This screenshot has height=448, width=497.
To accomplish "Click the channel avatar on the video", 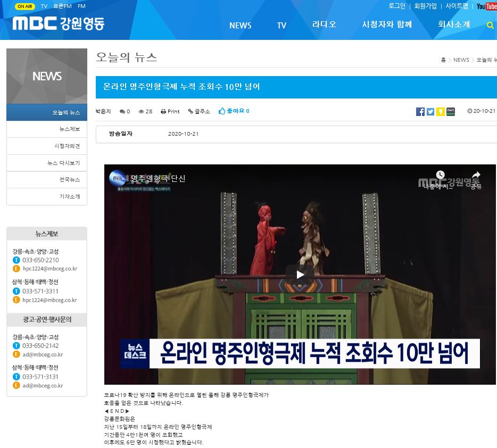I will [118, 178].
